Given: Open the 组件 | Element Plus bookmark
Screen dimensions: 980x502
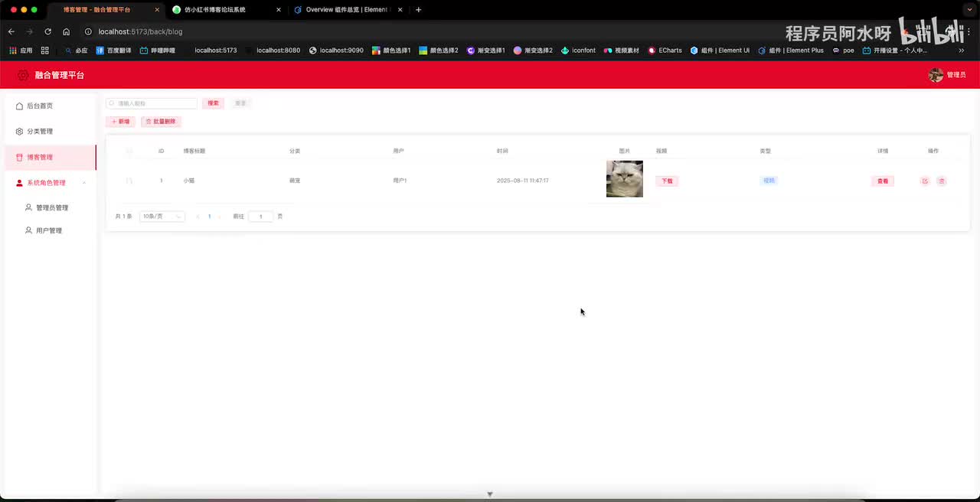Looking at the screenshot, I should (x=791, y=51).
